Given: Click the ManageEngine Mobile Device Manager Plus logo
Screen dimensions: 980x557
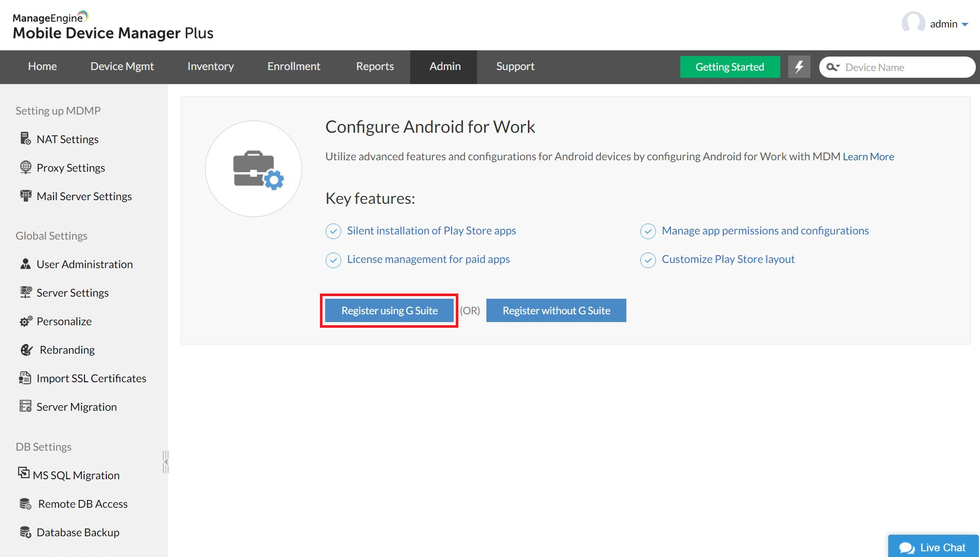Looking at the screenshot, I should (x=113, y=25).
